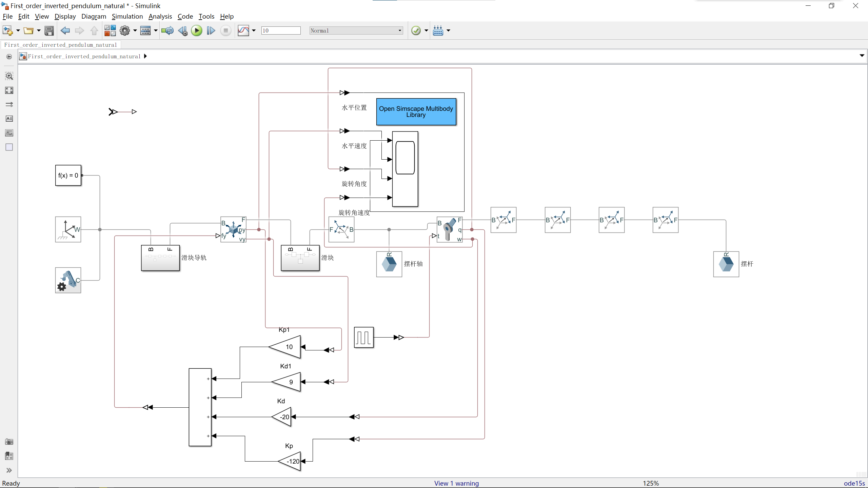Click the simulation stop time field
This screenshot has height=488, width=868.
click(x=281, y=30)
